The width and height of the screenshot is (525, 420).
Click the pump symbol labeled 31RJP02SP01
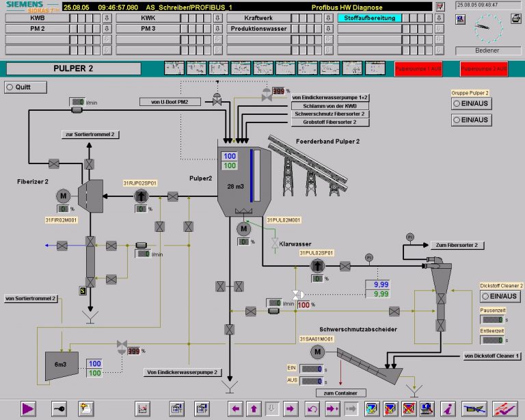[140, 196]
